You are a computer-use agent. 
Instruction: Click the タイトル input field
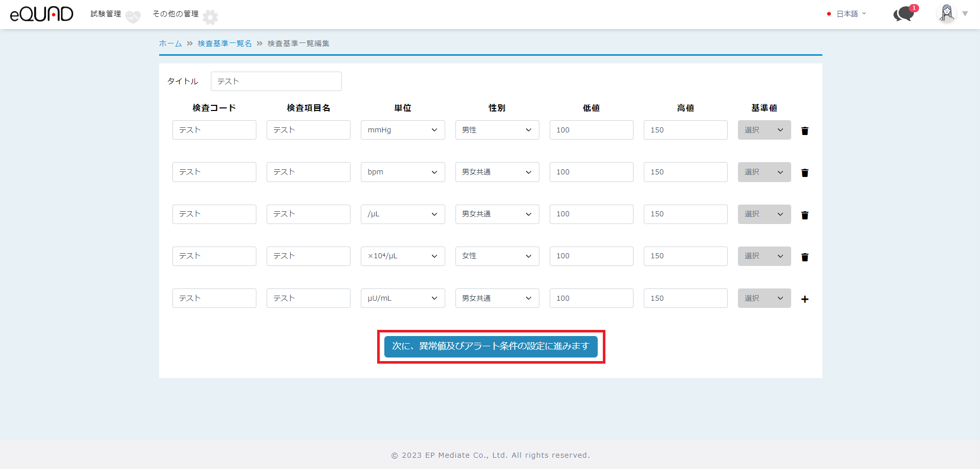(x=276, y=81)
